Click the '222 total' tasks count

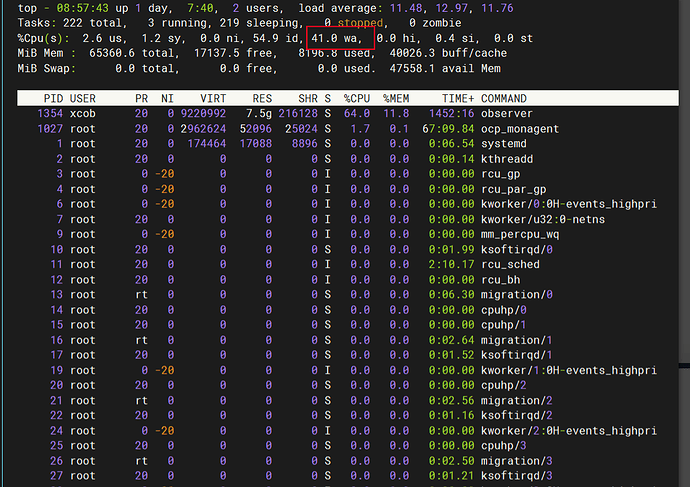point(95,23)
